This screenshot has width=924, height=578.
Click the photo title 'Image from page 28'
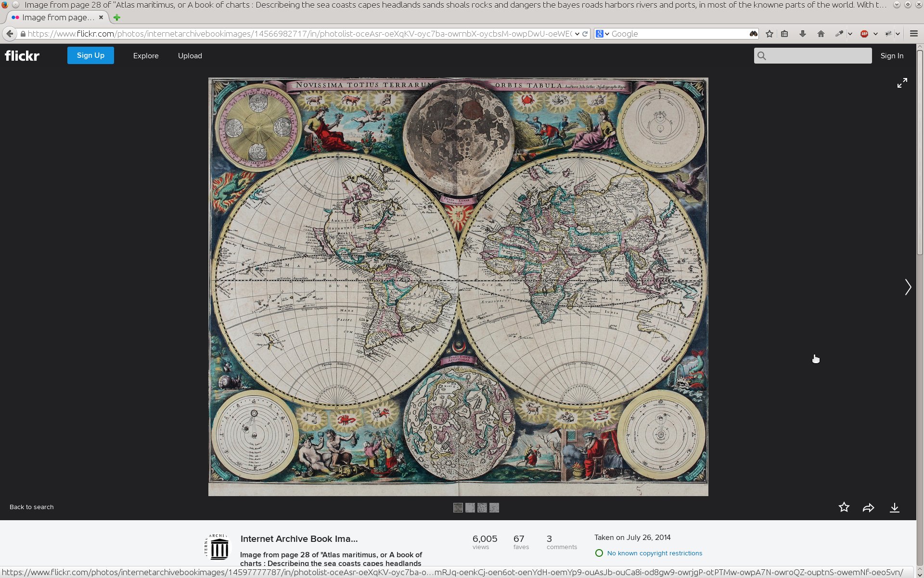click(x=331, y=559)
